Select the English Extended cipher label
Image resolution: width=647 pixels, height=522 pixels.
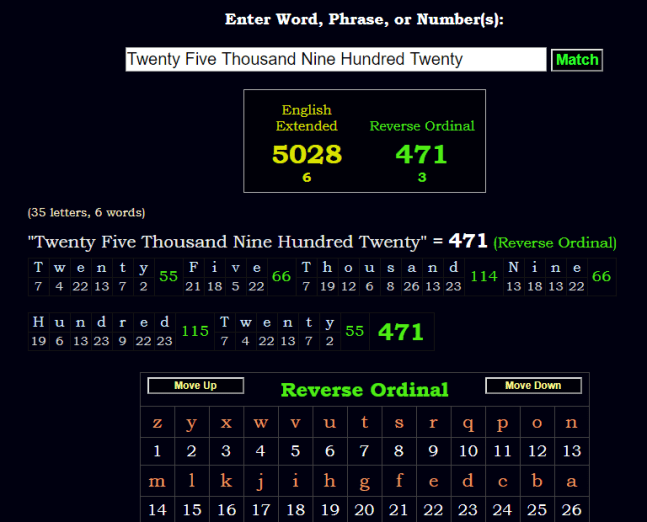[307, 118]
